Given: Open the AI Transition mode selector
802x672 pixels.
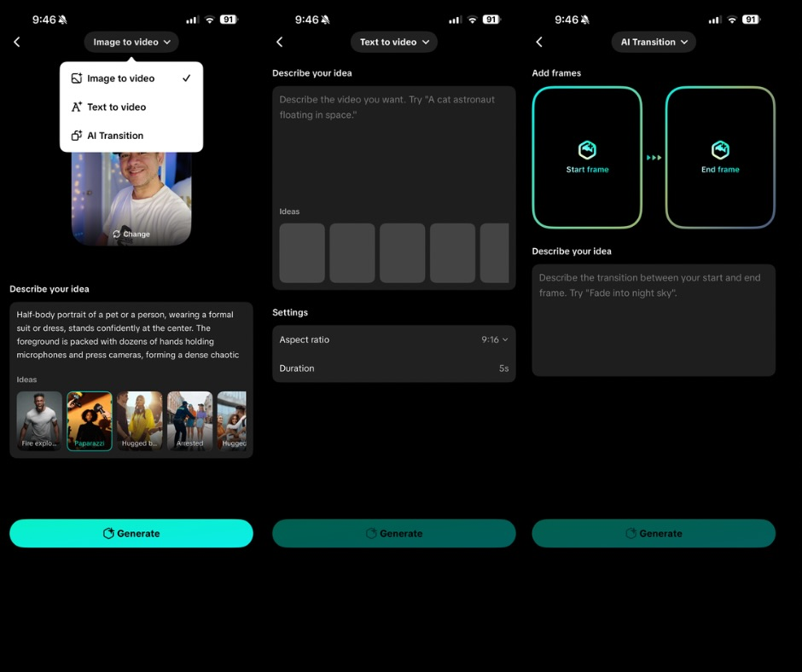Looking at the screenshot, I should tap(653, 41).
